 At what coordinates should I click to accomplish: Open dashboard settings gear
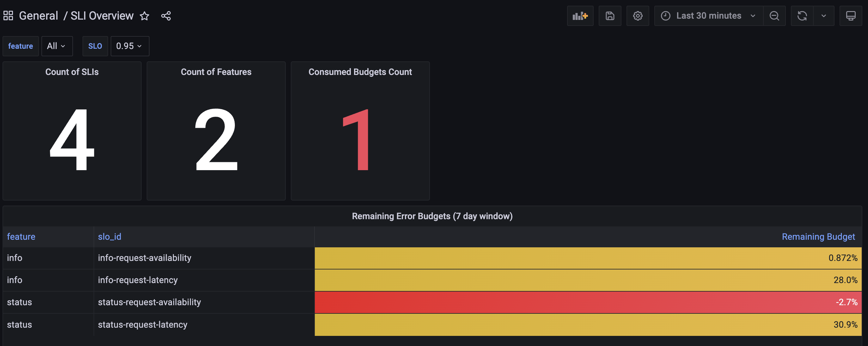coord(638,16)
